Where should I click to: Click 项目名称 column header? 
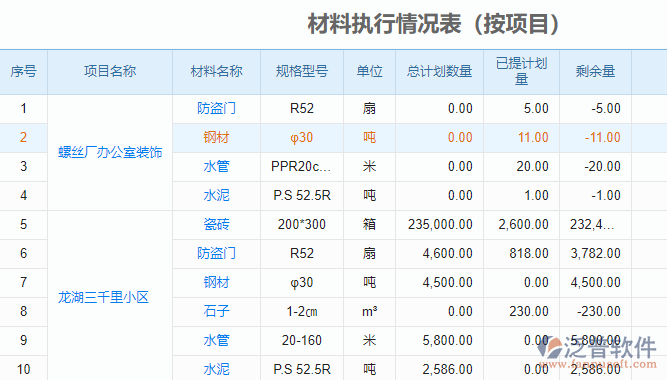point(110,71)
